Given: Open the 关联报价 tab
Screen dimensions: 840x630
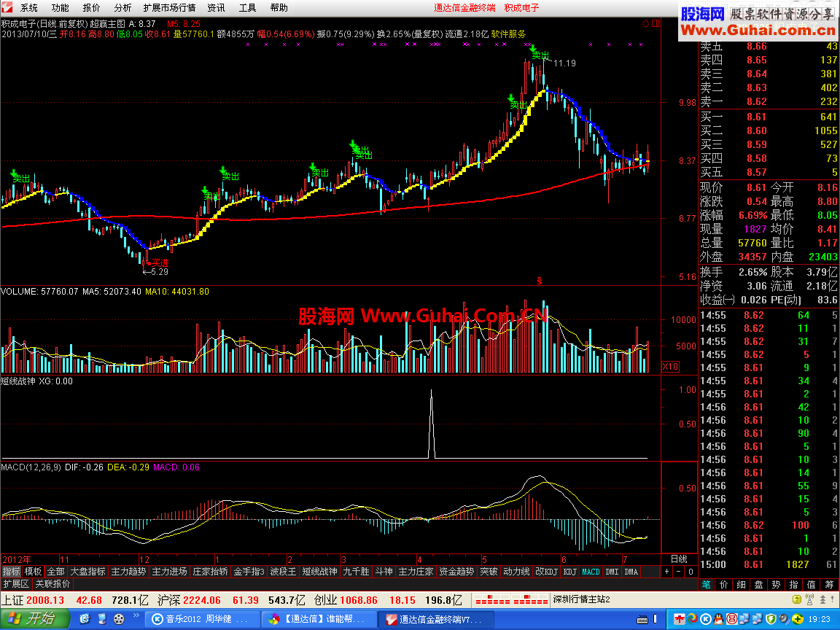Looking at the screenshot, I should point(53,584).
